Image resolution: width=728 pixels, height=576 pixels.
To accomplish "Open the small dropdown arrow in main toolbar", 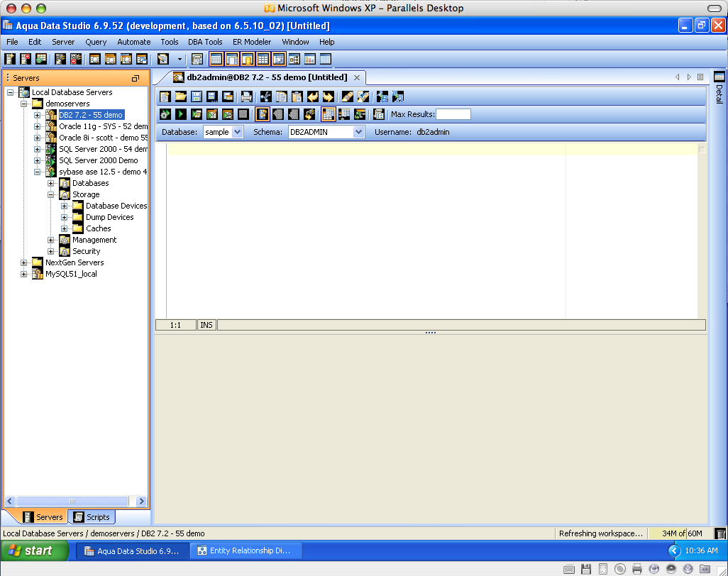I will point(180,59).
